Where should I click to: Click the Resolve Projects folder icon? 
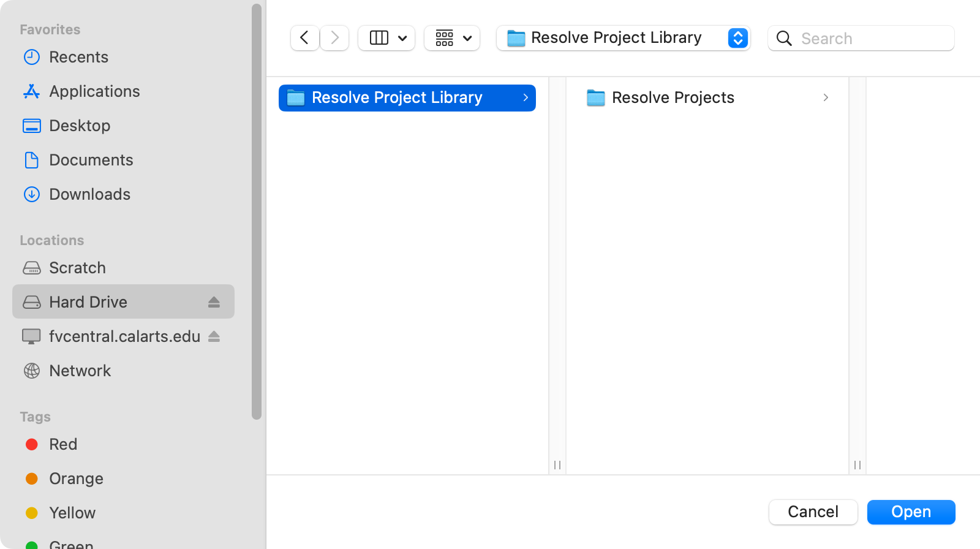[596, 97]
